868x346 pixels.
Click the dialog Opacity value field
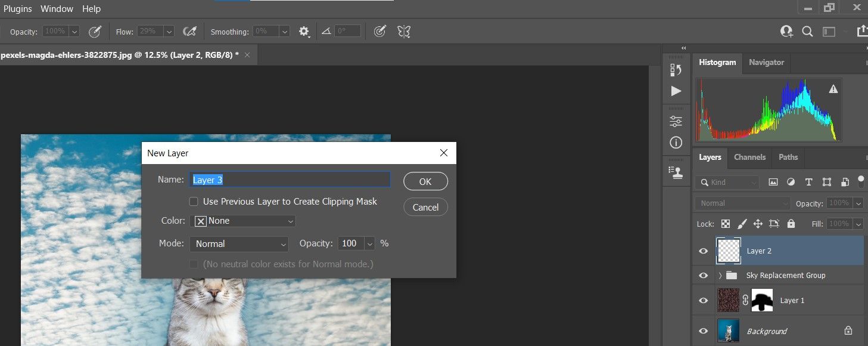[x=351, y=244]
